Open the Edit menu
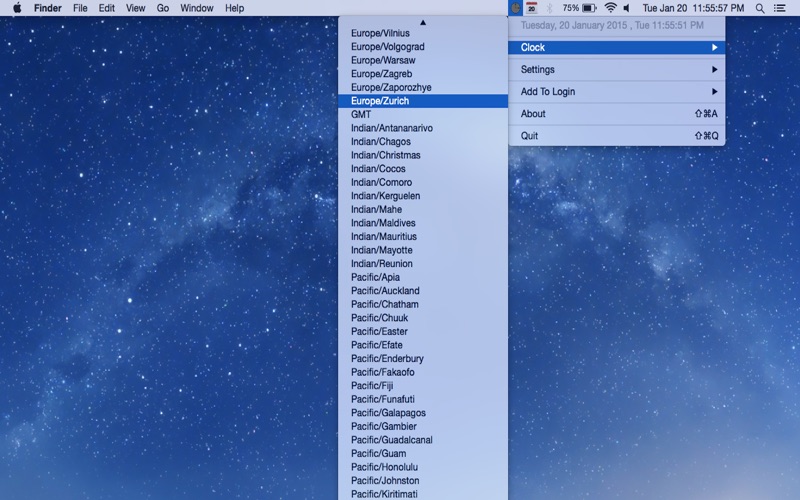800x500 pixels. [107, 8]
